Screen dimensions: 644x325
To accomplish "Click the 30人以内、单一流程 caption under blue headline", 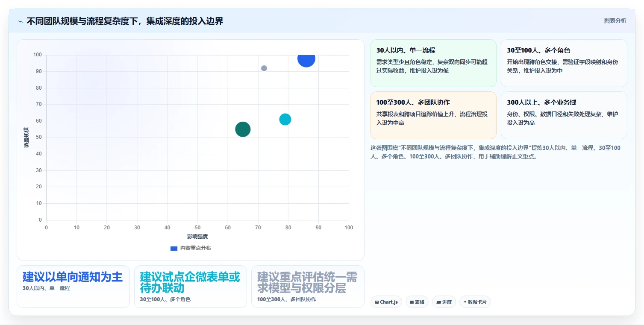I will (46, 288).
